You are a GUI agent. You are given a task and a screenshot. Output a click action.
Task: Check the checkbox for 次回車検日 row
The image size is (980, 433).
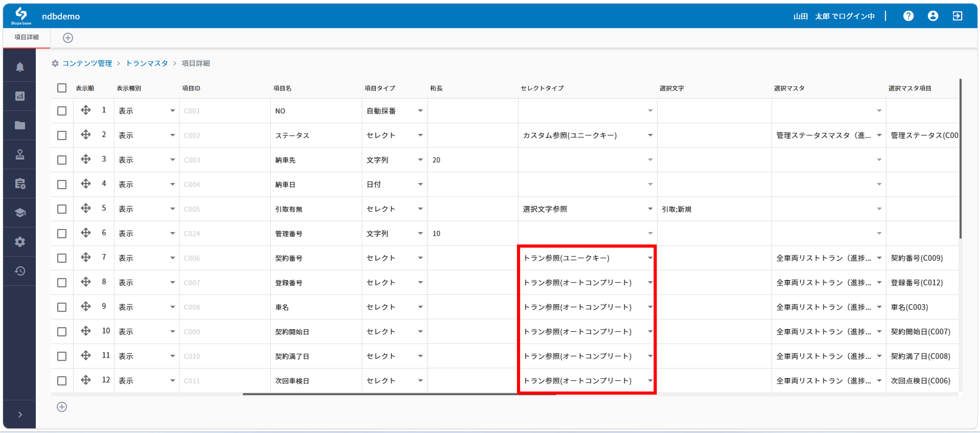click(62, 381)
